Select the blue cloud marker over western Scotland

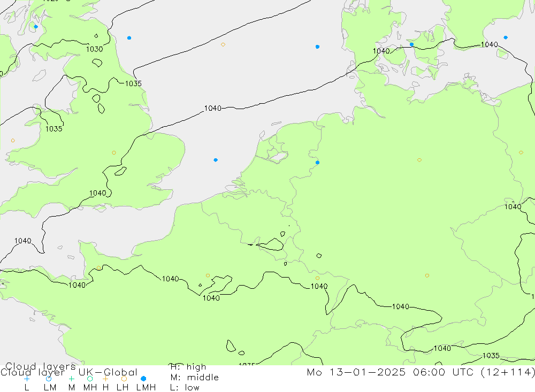[x=36, y=27]
